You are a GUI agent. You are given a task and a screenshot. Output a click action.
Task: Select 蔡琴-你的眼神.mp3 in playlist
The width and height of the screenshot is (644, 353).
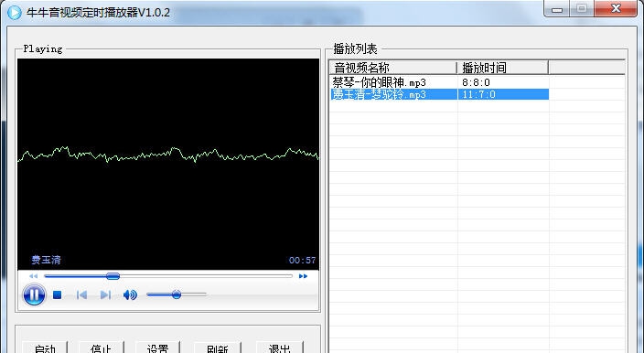click(379, 82)
